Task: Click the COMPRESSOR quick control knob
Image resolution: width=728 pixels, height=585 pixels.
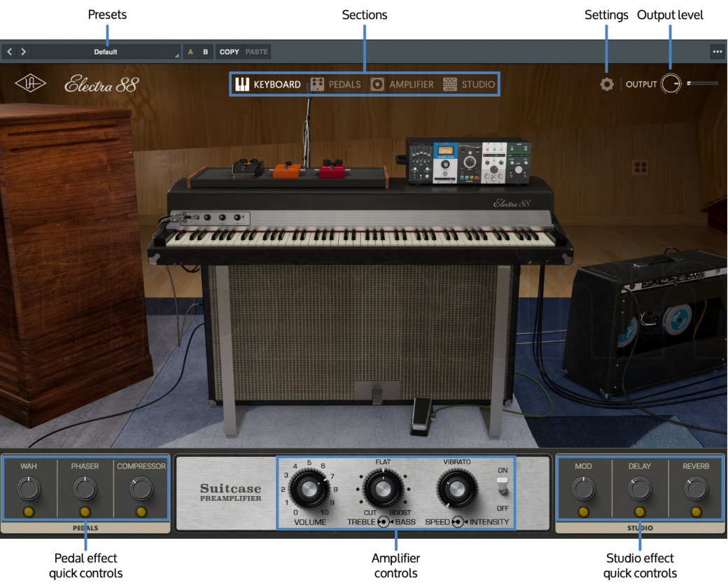Action: tap(141, 488)
